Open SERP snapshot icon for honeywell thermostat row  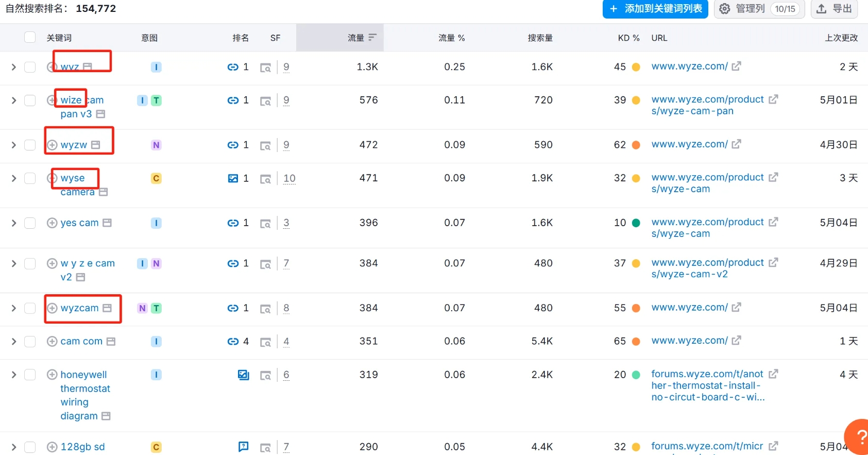pyautogui.click(x=265, y=376)
